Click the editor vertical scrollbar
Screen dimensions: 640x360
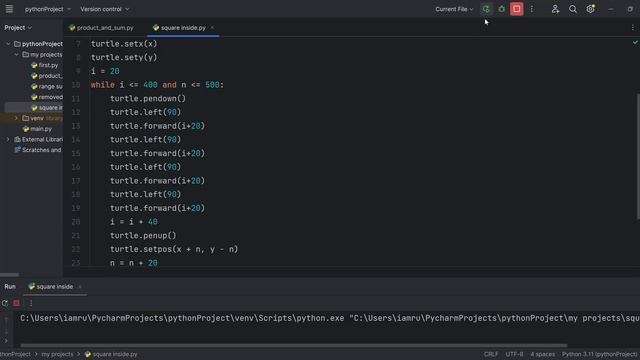click(638, 157)
